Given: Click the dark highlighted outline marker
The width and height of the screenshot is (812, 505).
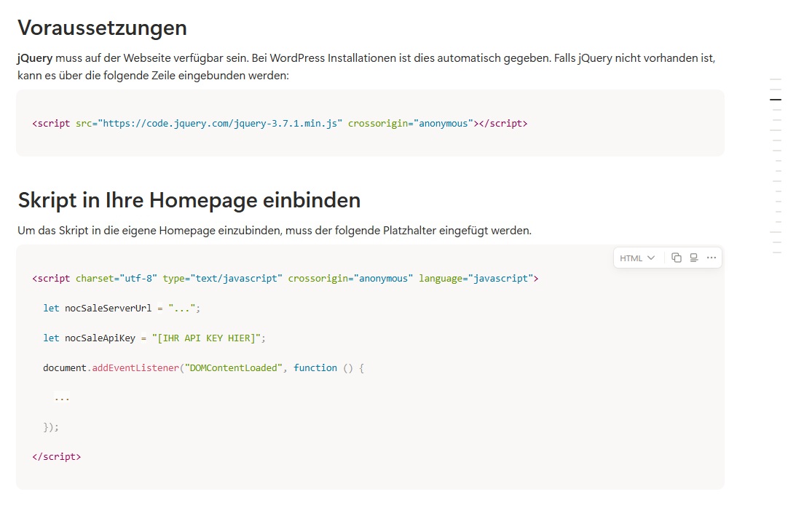Looking at the screenshot, I should pos(776,100).
